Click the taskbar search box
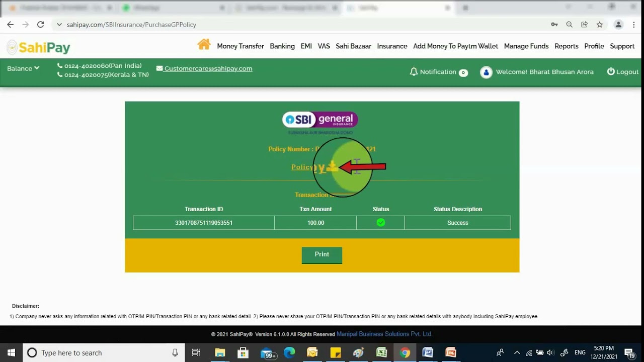The height and width of the screenshot is (362, 644). click(x=104, y=352)
